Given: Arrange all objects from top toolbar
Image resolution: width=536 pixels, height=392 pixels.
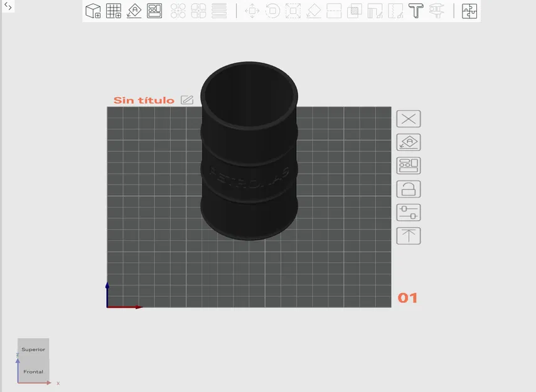Looking at the screenshot, I should (154, 11).
